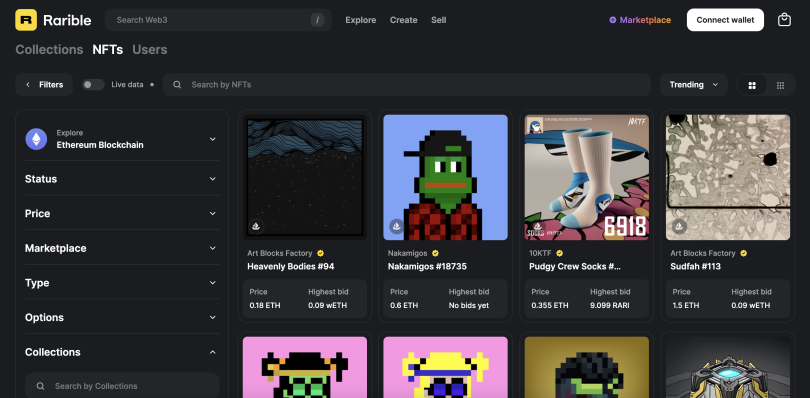This screenshot has height=398, width=810.
Task: Switch to the Users tab
Action: [150, 50]
